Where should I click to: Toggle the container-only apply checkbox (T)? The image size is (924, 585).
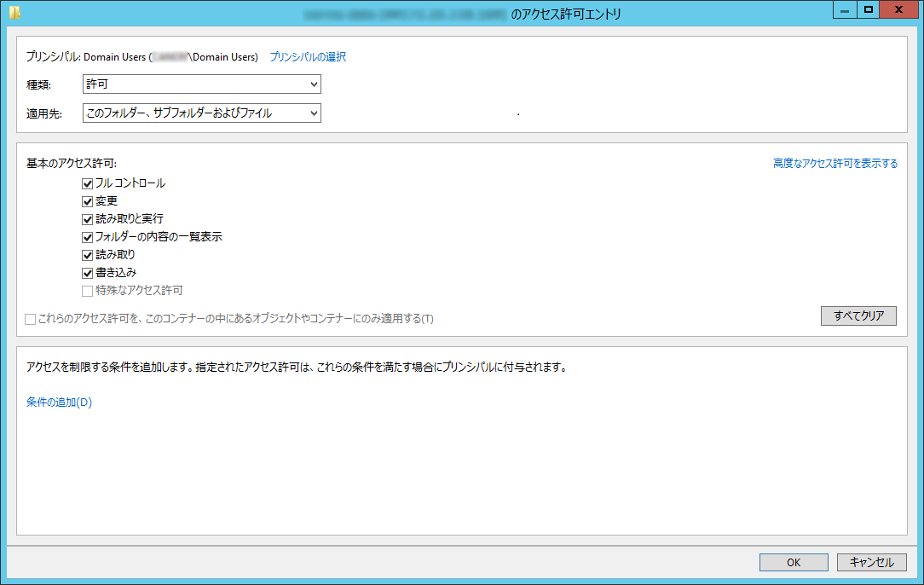coord(30,319)
